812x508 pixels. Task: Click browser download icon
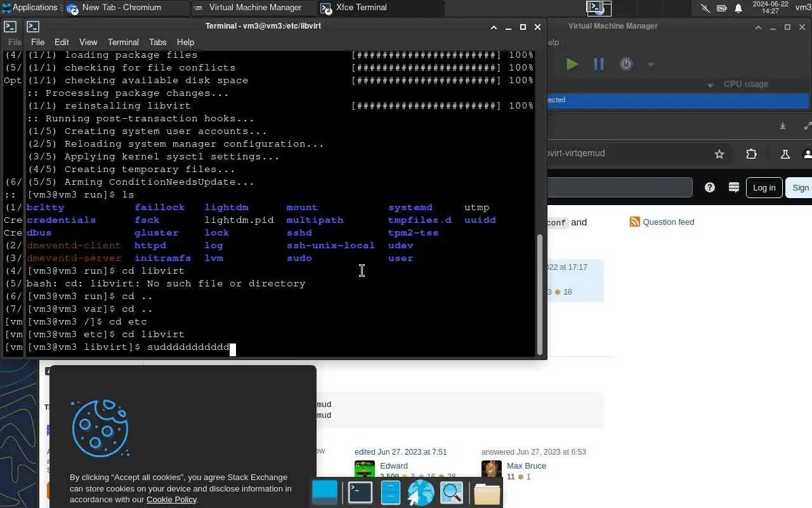(x=783, y=126)
